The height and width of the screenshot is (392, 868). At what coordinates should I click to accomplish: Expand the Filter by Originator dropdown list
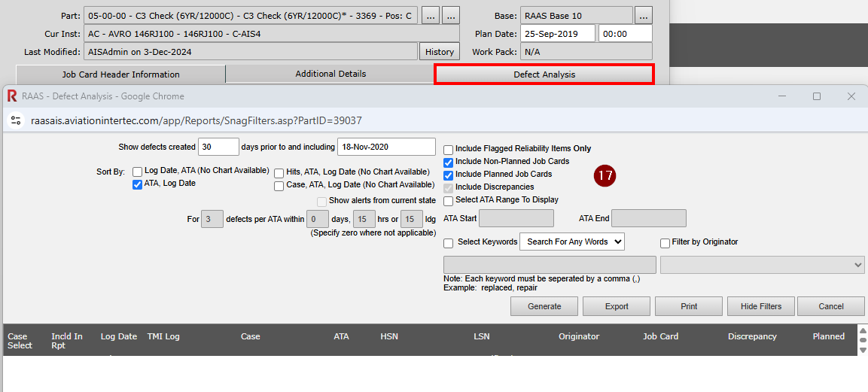pyautogui.click(x=762, y=265)
